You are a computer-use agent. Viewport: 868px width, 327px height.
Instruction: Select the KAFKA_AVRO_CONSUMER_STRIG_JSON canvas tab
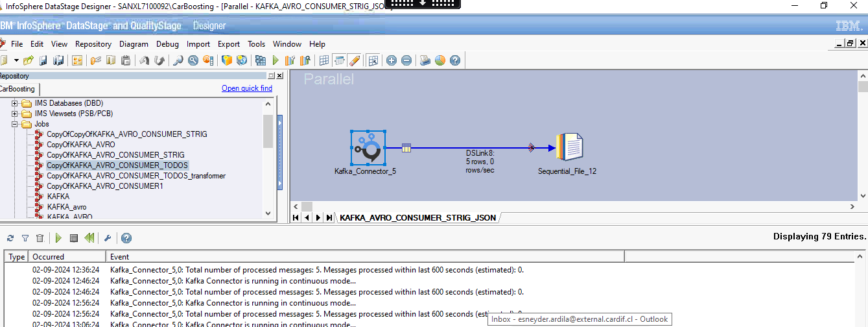419,218
